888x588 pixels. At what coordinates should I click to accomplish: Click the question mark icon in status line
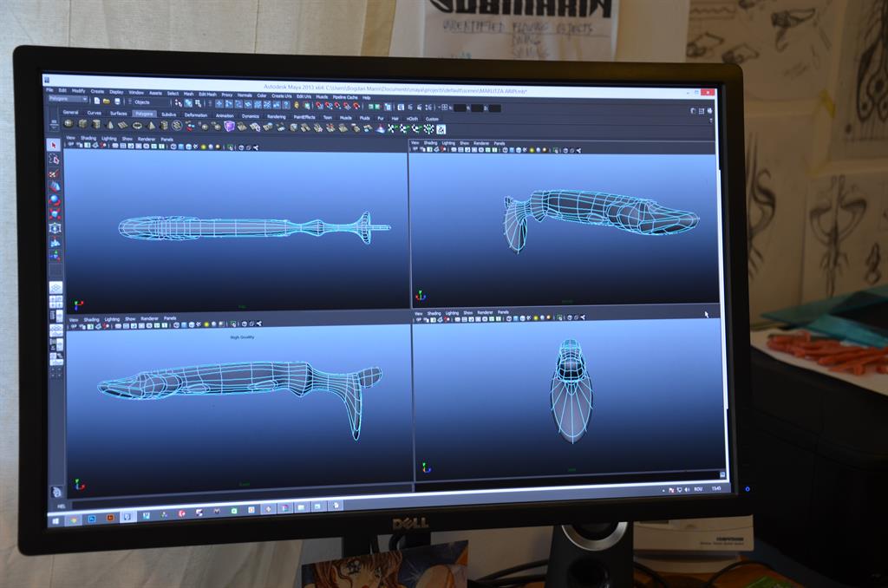click(x=286, y=105)
